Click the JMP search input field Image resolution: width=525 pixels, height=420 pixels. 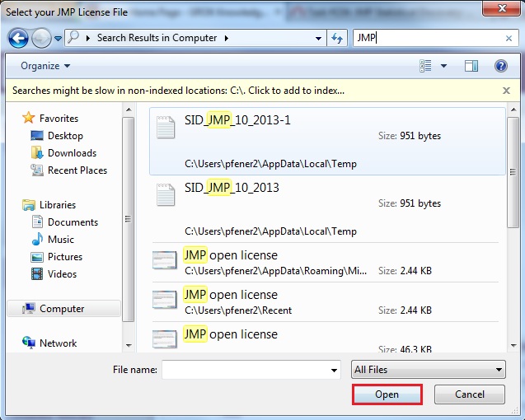[429, 38]
